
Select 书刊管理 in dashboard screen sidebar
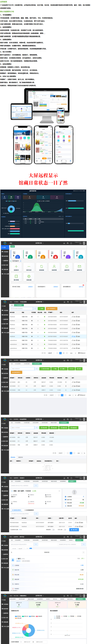click(5, 252)
